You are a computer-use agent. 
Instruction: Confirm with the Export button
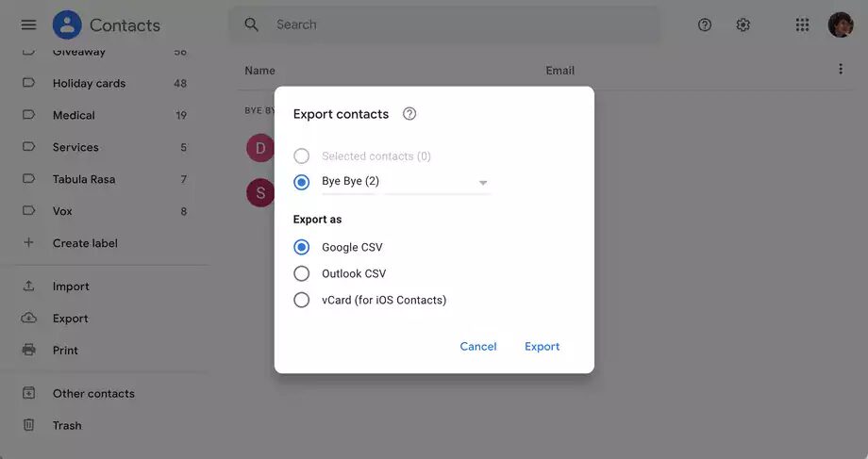pyautogui.click(x=542, y=346)
